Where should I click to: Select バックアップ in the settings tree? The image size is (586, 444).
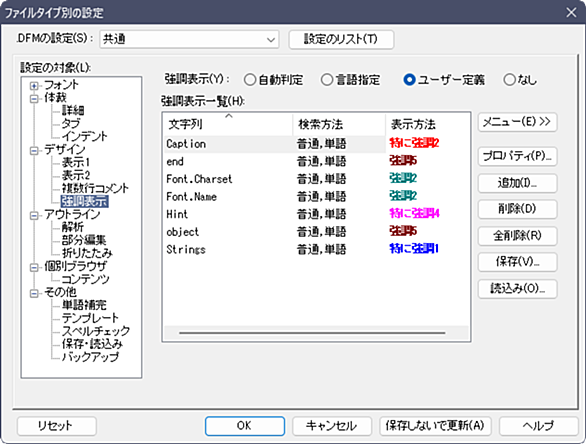[x=90, y=357]
